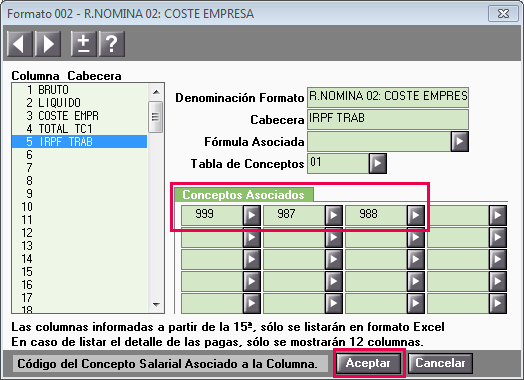The image size is (524, 380).
Task: Select column 4 TOTAL TC1 row
Action: (x=80, y=129)
